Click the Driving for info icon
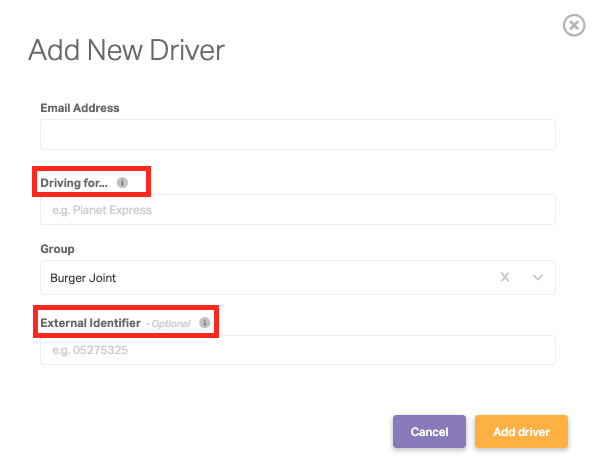The width and height of the screenshot is (598, 474). click(122, 183)
